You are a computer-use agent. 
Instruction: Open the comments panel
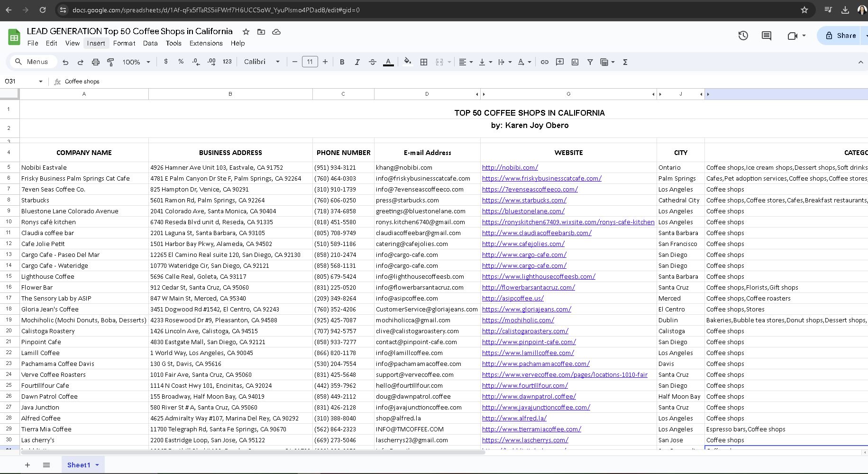click(x=766, y=36)
